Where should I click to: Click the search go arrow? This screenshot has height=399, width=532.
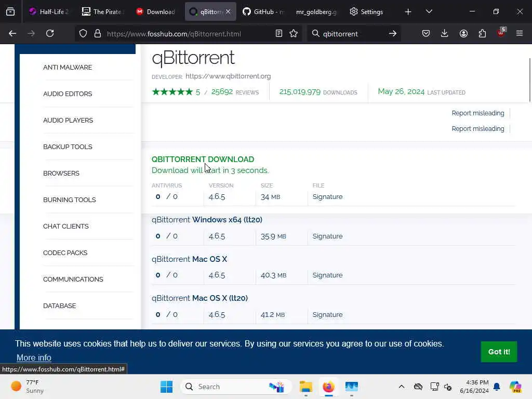click(393, 34)
